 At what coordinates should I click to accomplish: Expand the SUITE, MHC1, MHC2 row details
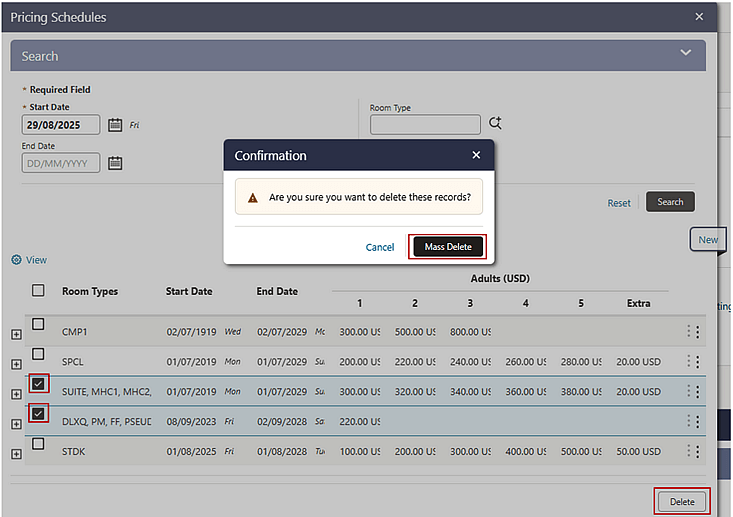click(x=16, y=395)
